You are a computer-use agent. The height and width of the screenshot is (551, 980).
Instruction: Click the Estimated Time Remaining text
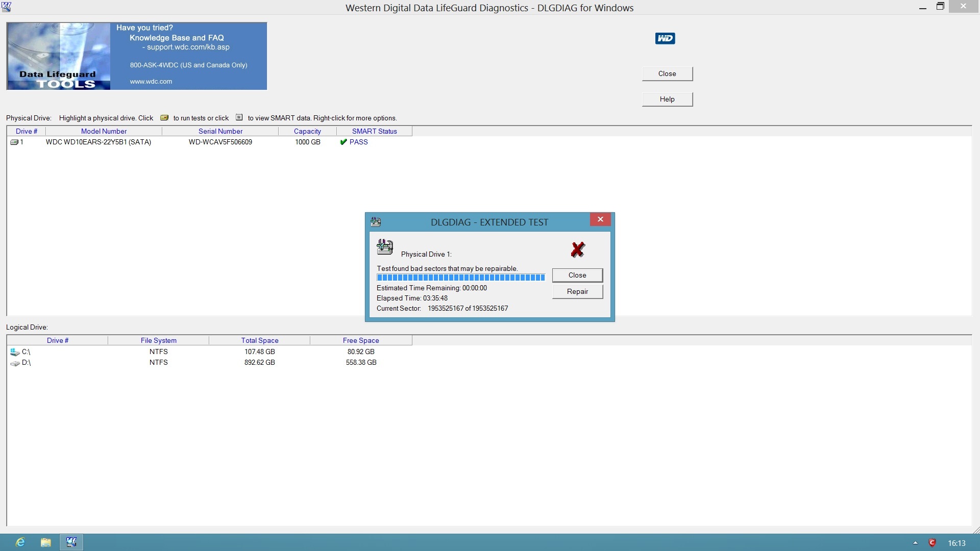pos(432,288)
